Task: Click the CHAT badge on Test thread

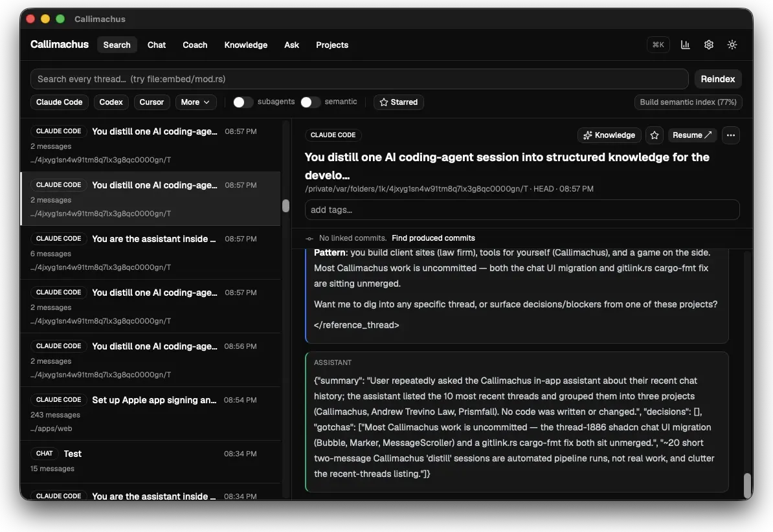Action: pyautogui.click(x=45, y=453)
